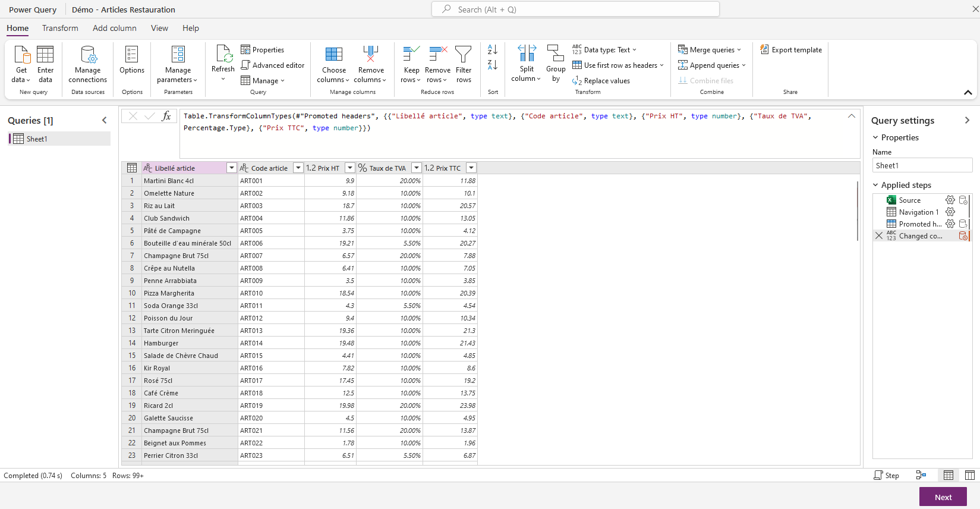Open filter dropdown for Taux de TVA column

point(417,168)
